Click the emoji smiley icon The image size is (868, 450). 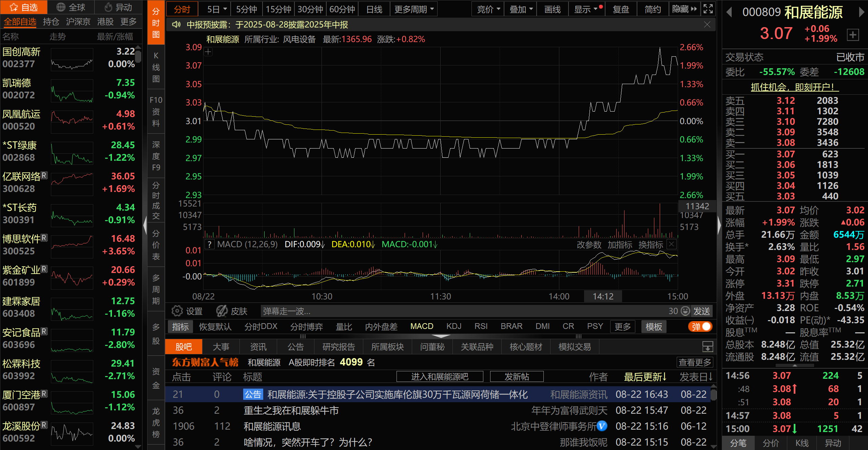click(x=686, y=311)
